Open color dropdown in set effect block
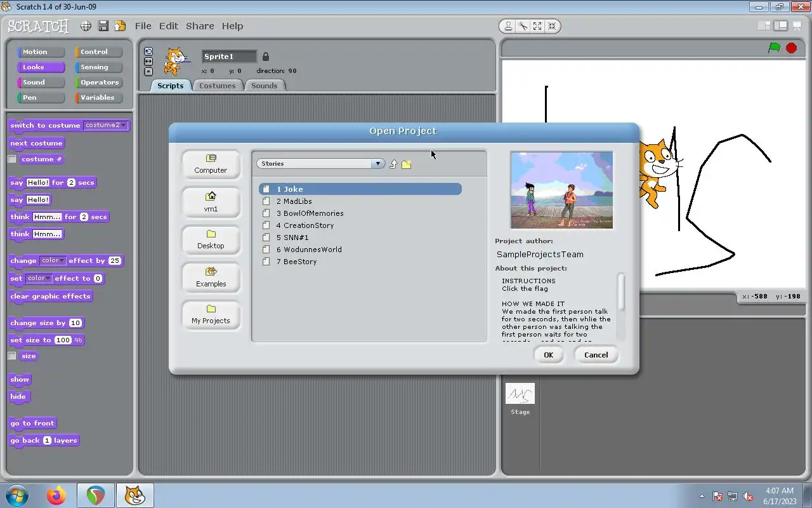Image resolution: width=812 pixels, height=508 pixels. (39, 278)
